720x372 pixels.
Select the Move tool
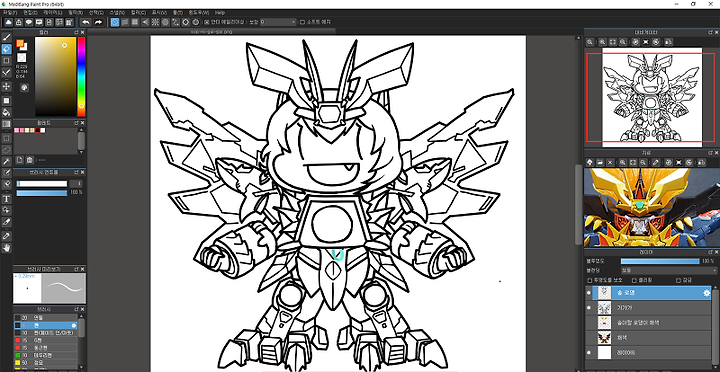(6, 86)
